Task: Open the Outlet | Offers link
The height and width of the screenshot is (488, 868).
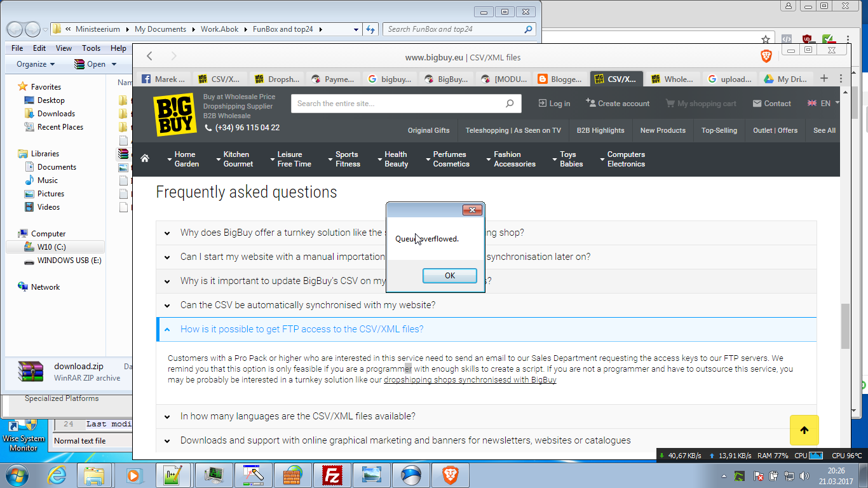Action: (775, 130)
